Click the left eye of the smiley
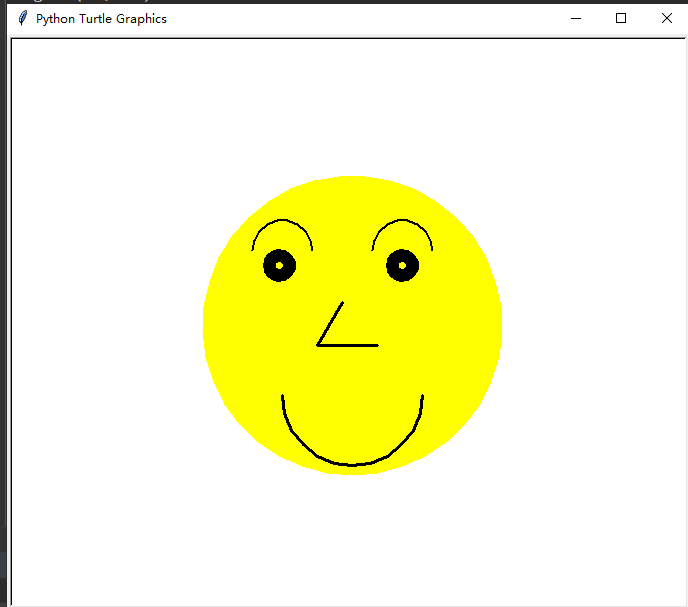This screenshot has width=688, height=607. [x=280, y=266]
